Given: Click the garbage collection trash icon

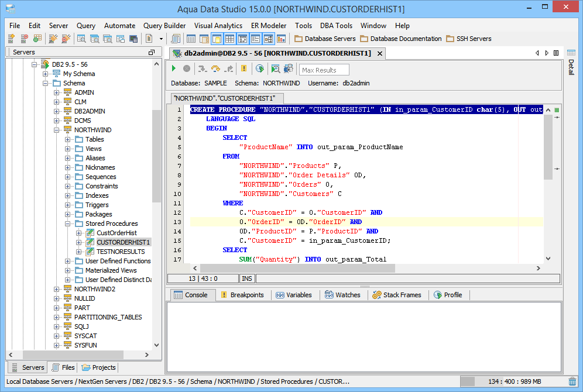Looking at the screenshot, I should (x=572, y=381).
